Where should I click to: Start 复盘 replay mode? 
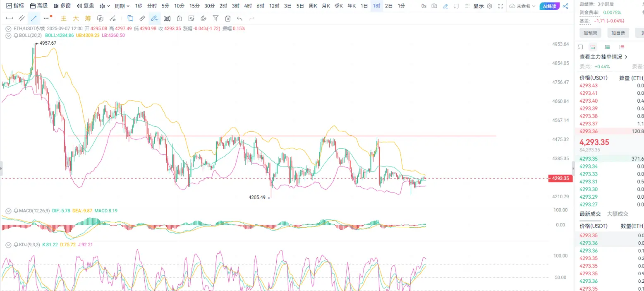point(85,6)
